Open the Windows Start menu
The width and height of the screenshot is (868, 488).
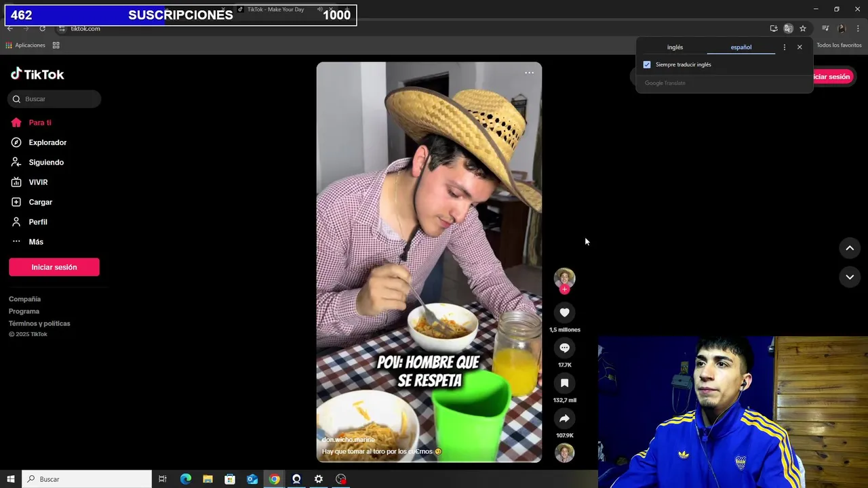click(x=11, y=479)
